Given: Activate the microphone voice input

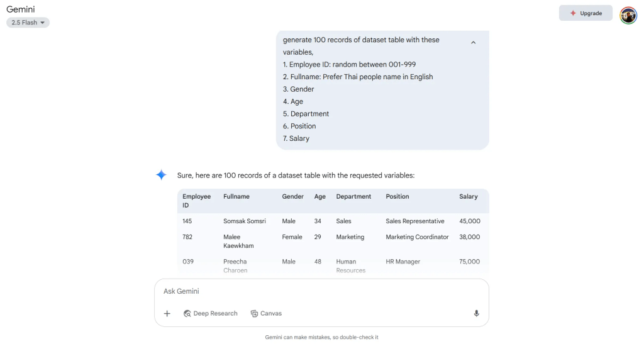Looking at the screenshot, I should [476, 313].
